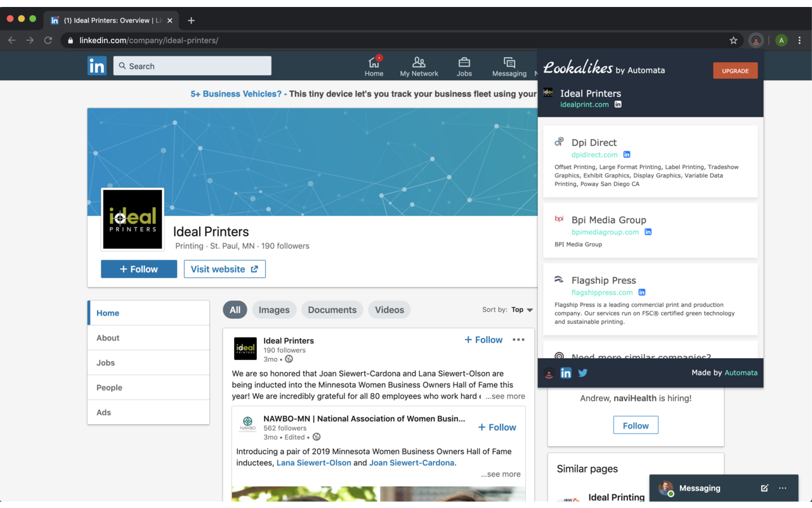
Task: Open the Ideal Printers logo on the profile header
Action: [x=133, y=220]
